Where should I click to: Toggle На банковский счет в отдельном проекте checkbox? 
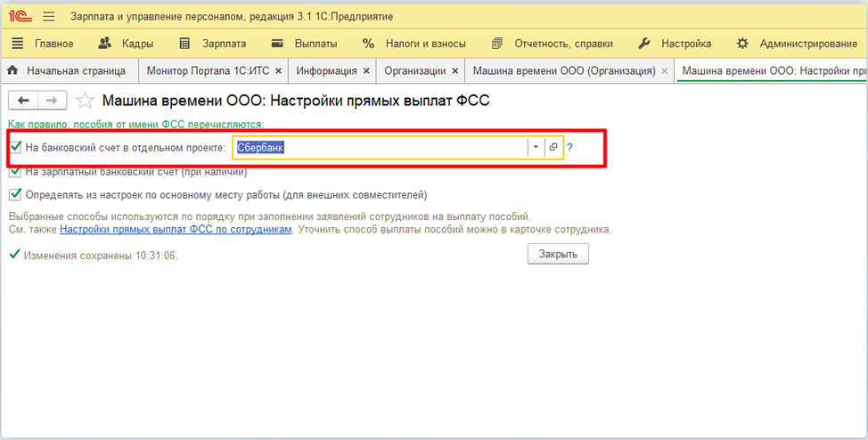[x=15, y=147]
